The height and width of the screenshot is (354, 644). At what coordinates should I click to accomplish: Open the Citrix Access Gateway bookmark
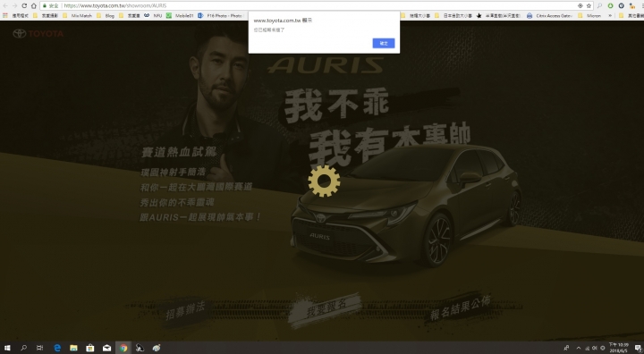pos(549,15)
